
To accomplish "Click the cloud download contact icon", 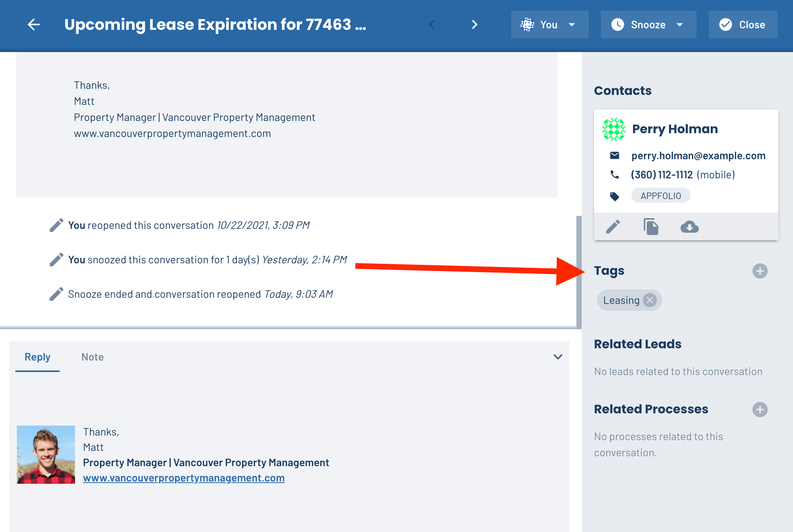I will (x=689, y=227).
